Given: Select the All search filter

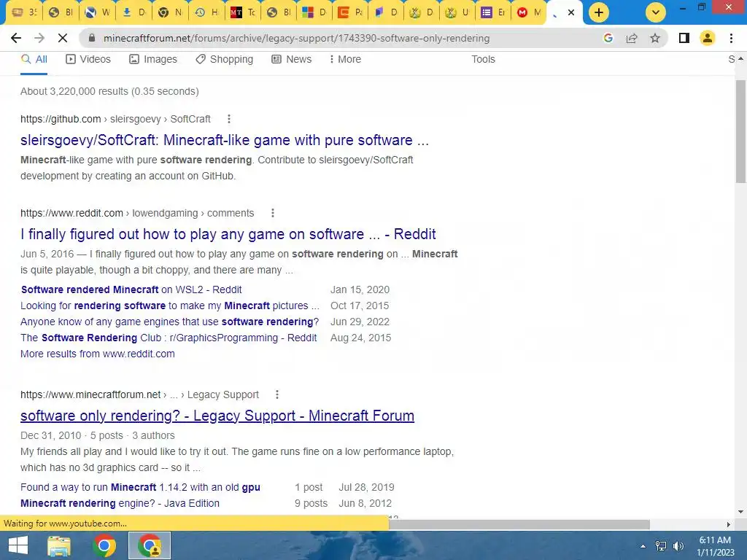Looking at the screenshot, I should pyautogui.click(x=34, y=60).
